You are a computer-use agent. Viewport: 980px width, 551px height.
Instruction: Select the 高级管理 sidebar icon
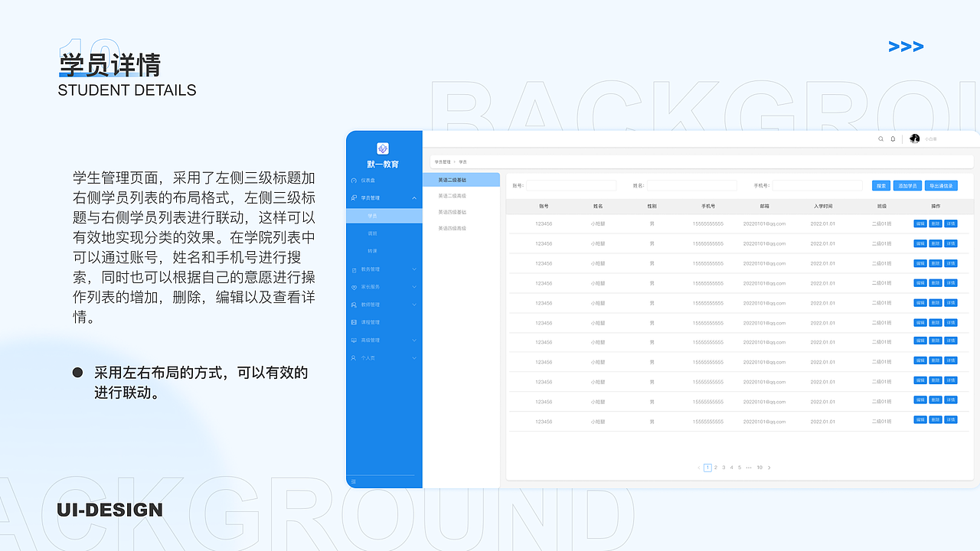(x=352, y=340)
